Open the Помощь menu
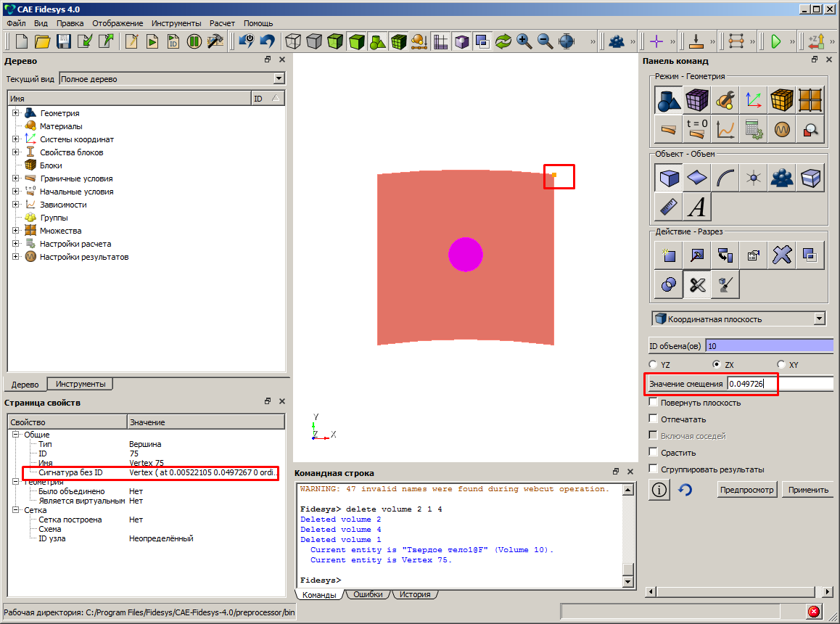 tap(258, 23)
